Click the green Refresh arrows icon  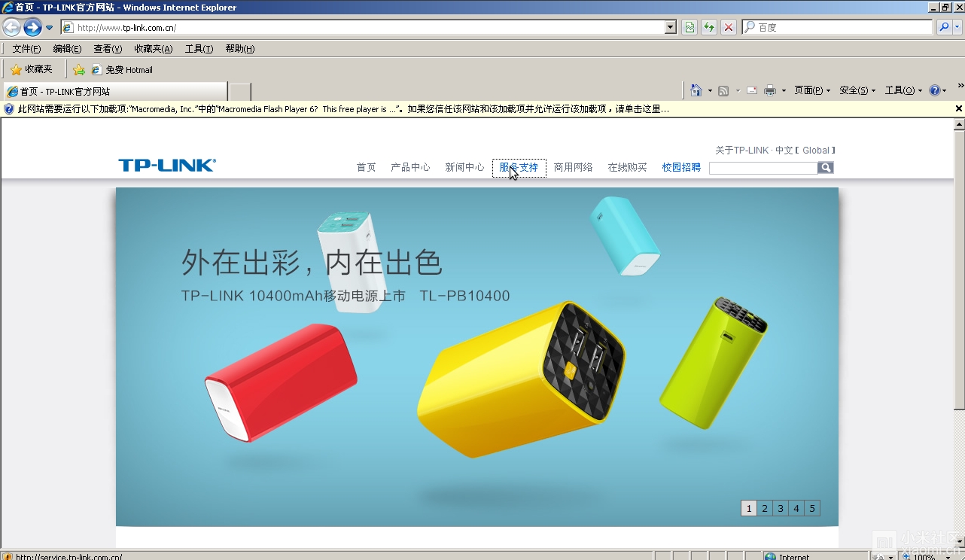coord(709,27)
